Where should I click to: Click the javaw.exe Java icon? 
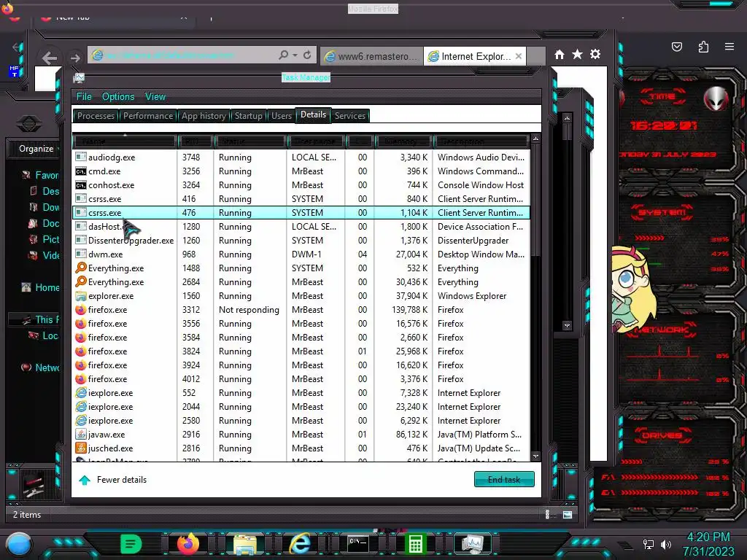click(81, 435)
